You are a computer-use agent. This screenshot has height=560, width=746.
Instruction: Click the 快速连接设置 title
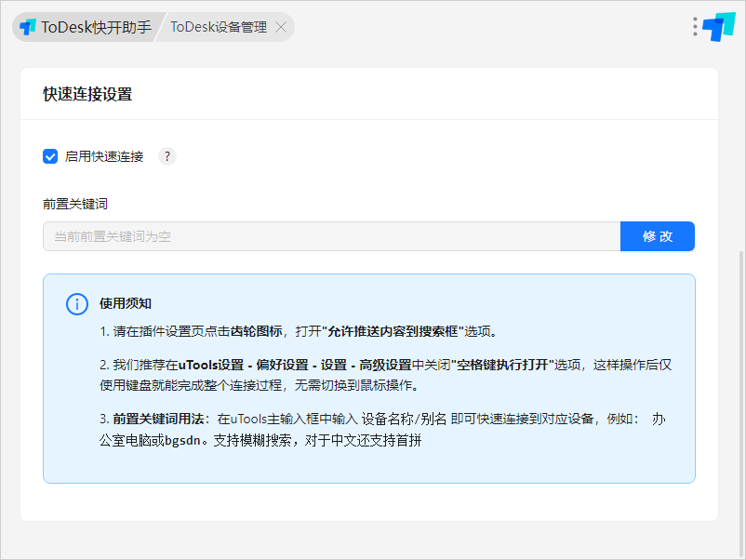87,94
